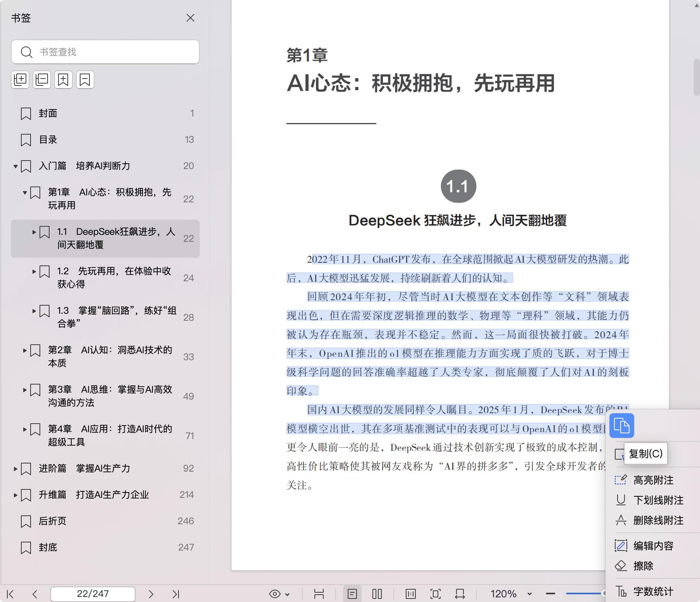Expand the 第3章 AI思维 bookmark
Viewport: 700px width, 602px height.
[25, 390]
